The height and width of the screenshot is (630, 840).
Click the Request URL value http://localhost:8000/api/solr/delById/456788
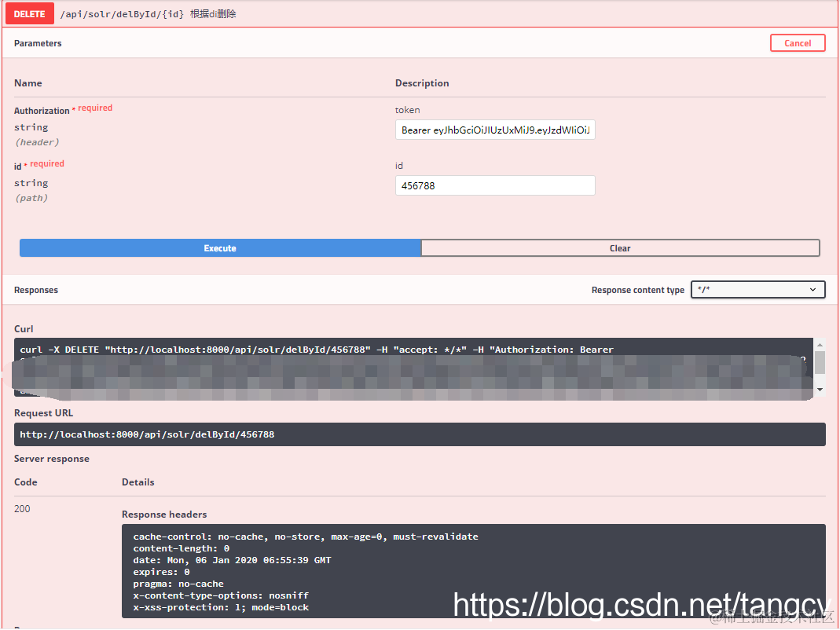tap(147, 434)
